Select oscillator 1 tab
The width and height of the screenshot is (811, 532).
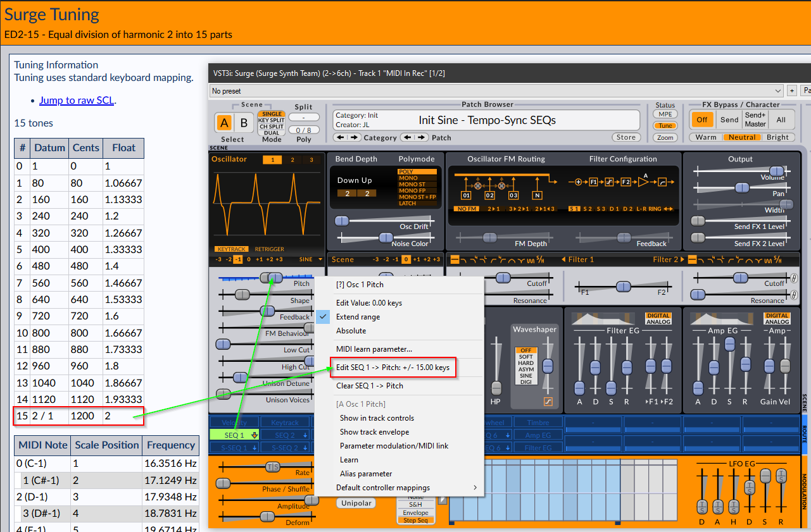click(x=272, y=160)
